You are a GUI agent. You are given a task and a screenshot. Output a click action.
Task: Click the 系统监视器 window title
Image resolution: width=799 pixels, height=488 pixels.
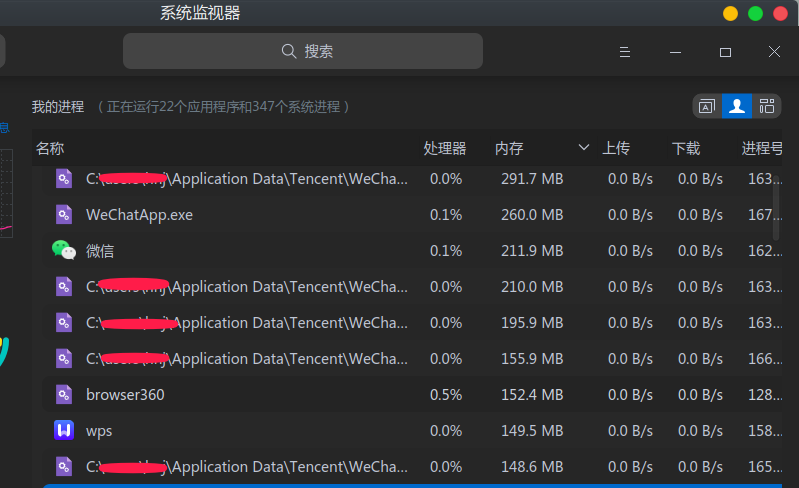click(200, 13)
